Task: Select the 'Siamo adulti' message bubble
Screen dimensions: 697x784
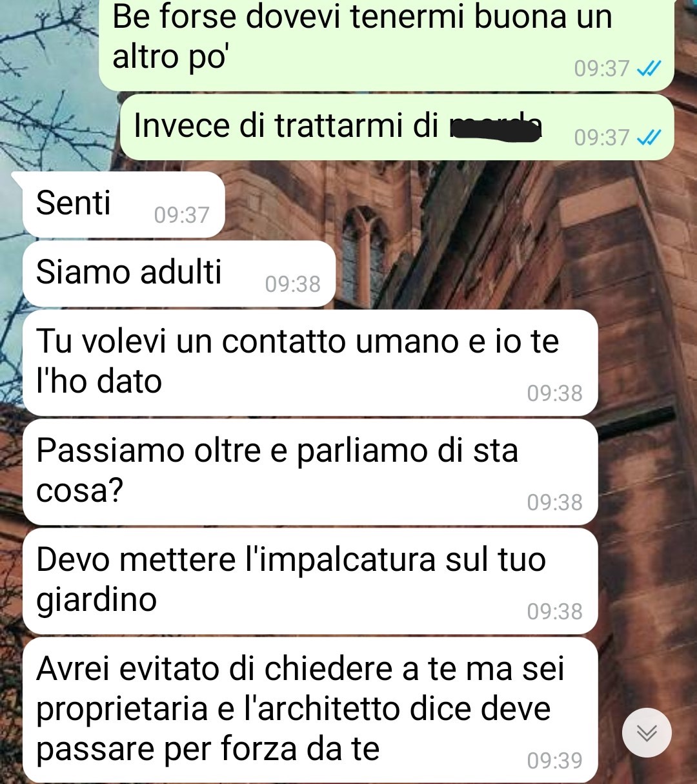Action: pyautogui.click(x=179, y=273)
